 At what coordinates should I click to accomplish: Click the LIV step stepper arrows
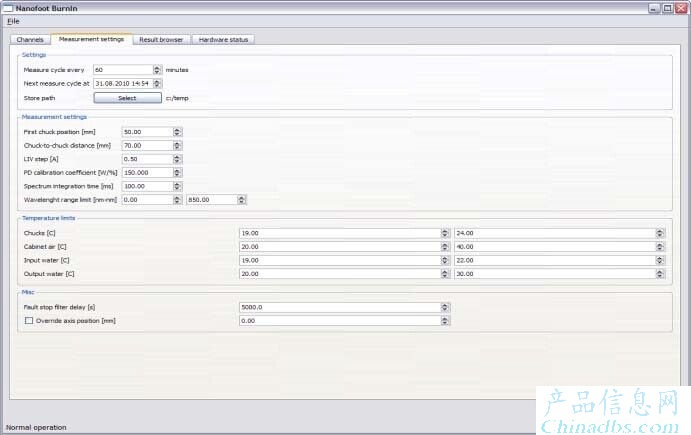[177, 159]
